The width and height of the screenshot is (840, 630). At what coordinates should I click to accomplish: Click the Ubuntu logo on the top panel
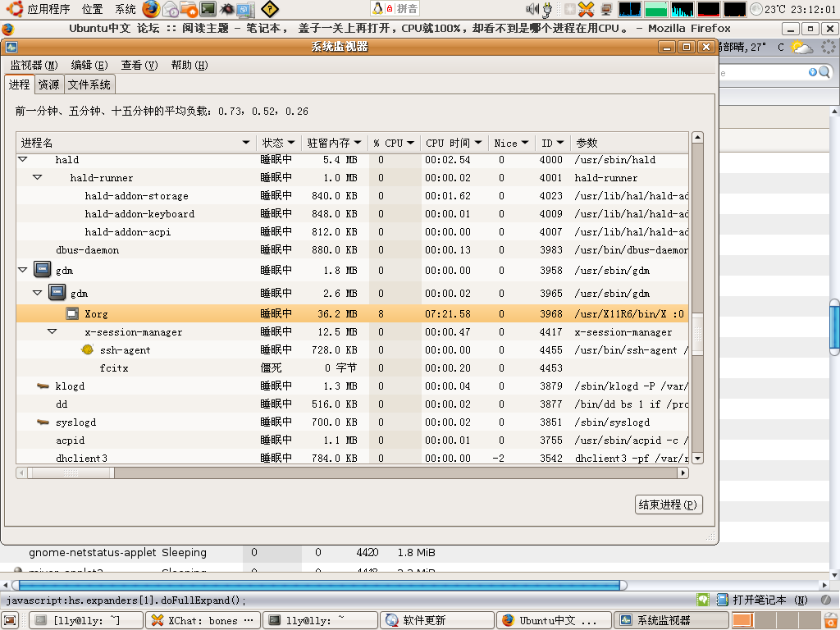15,8
